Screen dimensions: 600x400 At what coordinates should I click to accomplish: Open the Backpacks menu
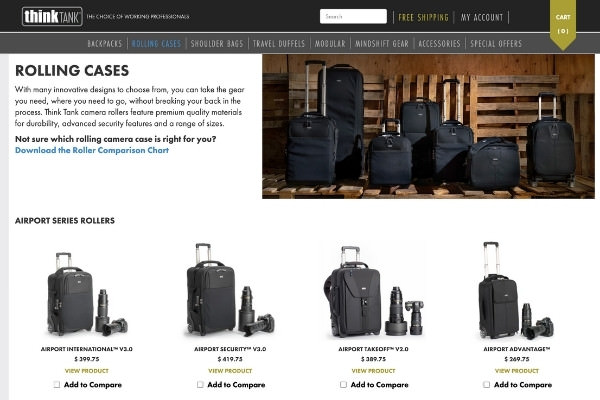104,44
